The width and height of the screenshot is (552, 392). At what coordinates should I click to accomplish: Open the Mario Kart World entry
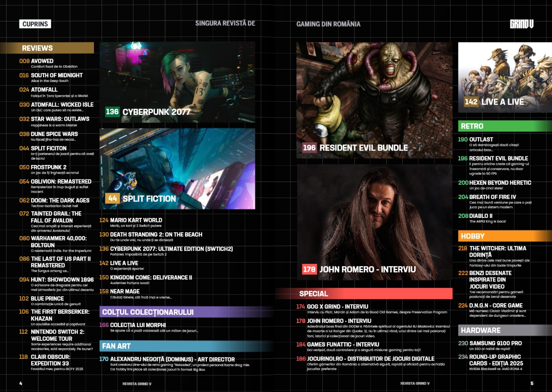tap(136, 220)
